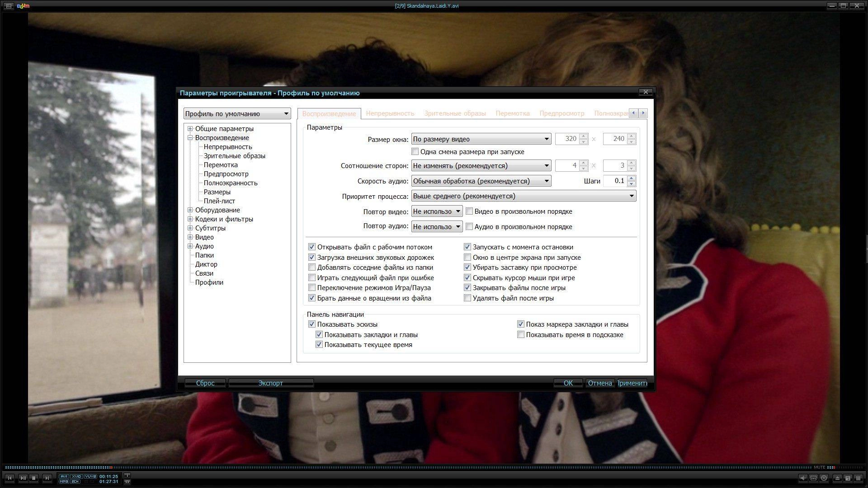The width and height of the screenshot is (868, 488).
Task: Click the XVID codec indicator
Action: coord(76,476)
